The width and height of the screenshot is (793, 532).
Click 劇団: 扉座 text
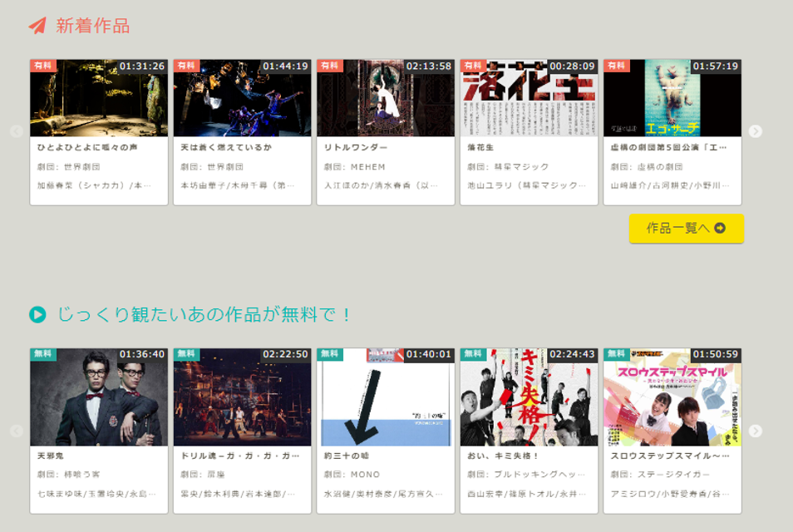point(203,475)
